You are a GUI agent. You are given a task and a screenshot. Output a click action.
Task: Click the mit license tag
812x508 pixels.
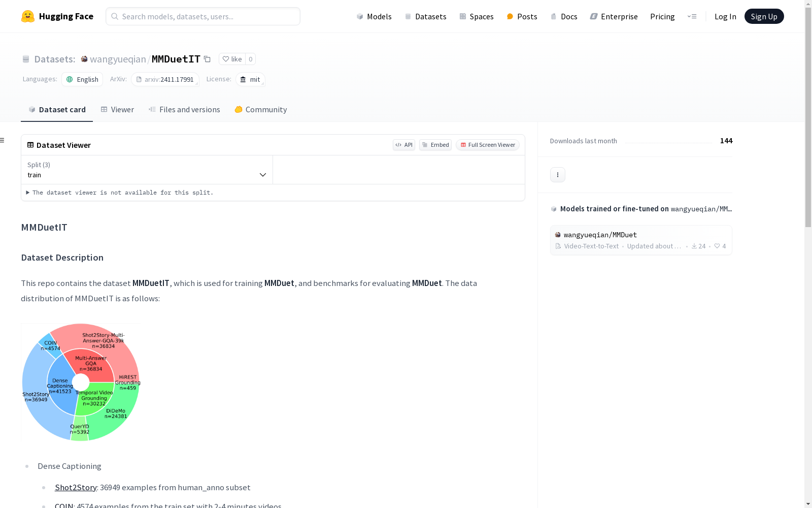(250, 79)
